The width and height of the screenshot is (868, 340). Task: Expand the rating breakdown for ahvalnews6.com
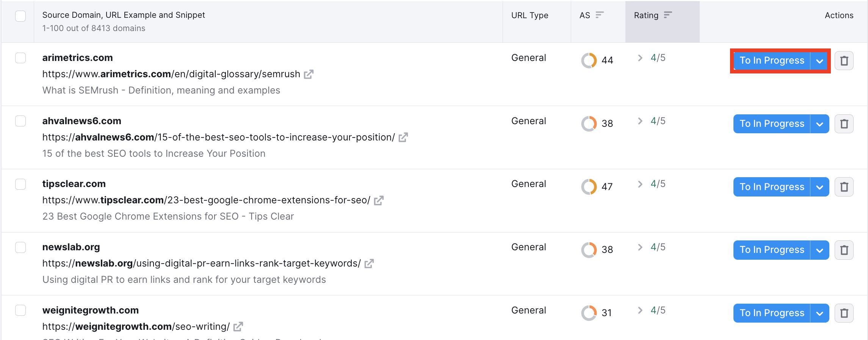tap(640, 121)
